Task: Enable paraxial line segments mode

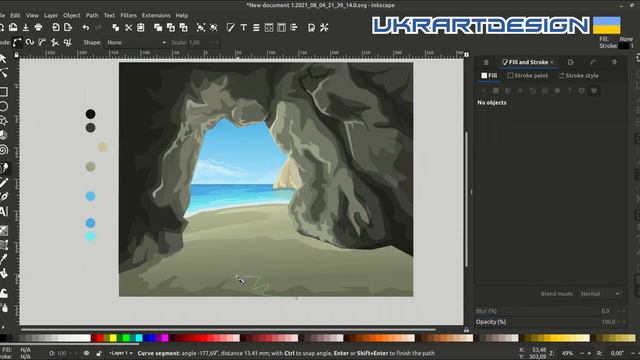Action: (x=68, y=42)
